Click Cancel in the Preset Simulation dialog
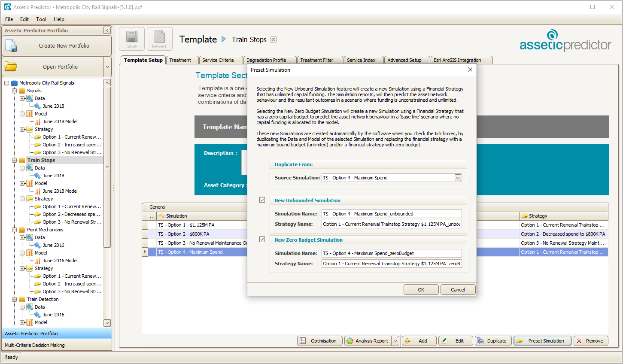The width and height of the screenshot is (623, 364). click(x=458, y=290)
